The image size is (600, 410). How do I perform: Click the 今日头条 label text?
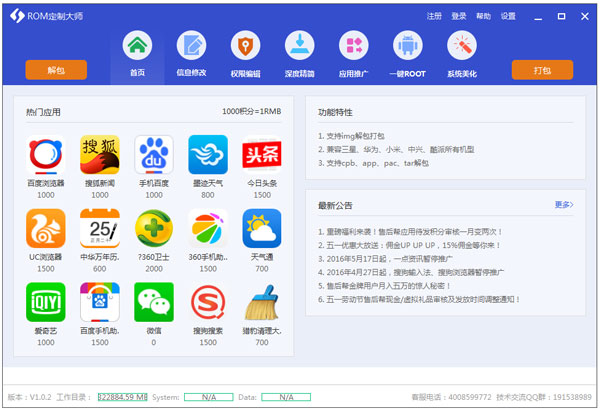262,183
